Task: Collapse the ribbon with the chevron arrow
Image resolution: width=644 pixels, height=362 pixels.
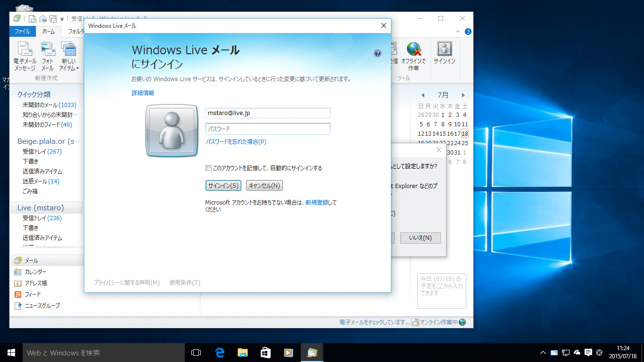Action: [458, 32]
